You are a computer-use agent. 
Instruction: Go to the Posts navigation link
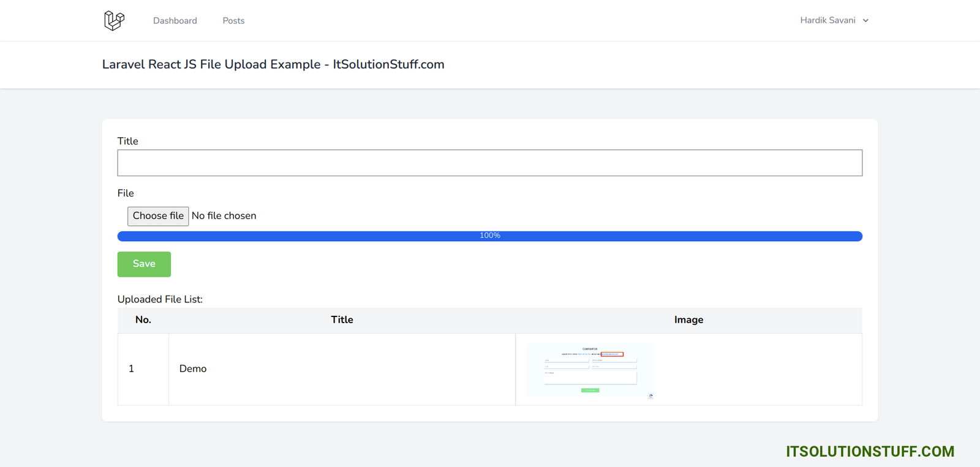coord(233,21)
